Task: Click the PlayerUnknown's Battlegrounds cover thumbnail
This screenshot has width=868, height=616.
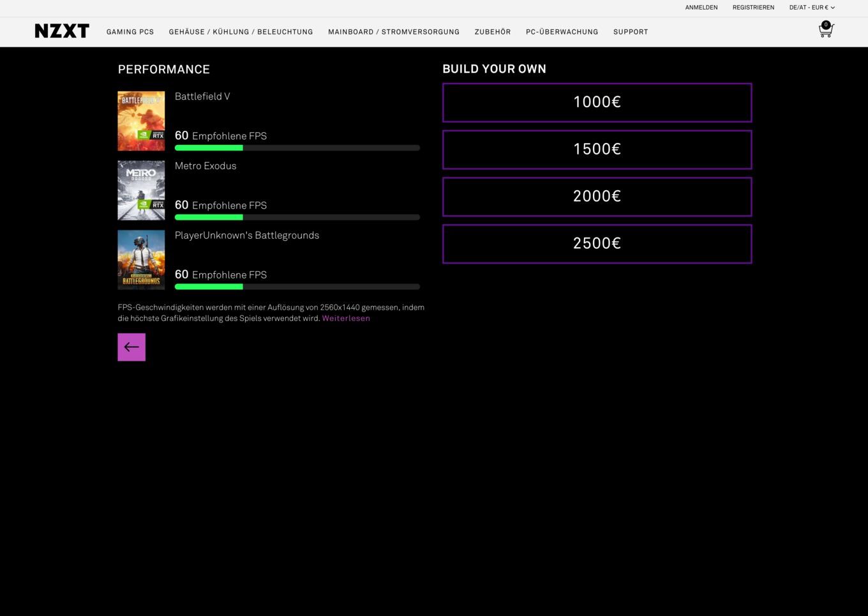Action: click(141, 260)
